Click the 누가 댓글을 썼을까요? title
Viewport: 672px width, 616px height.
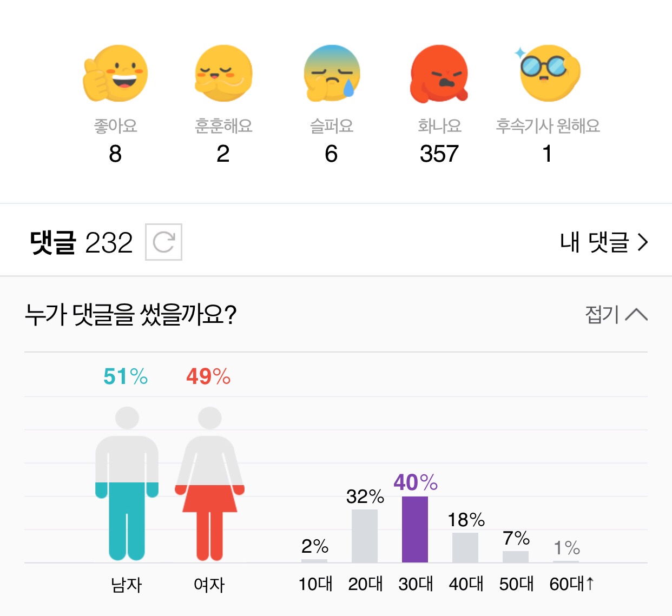click(131, 314)
